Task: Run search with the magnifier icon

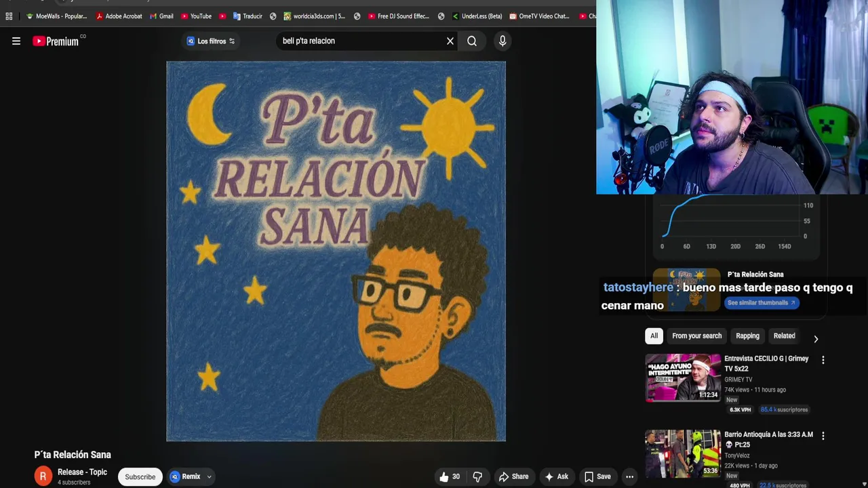Action: 472,41
